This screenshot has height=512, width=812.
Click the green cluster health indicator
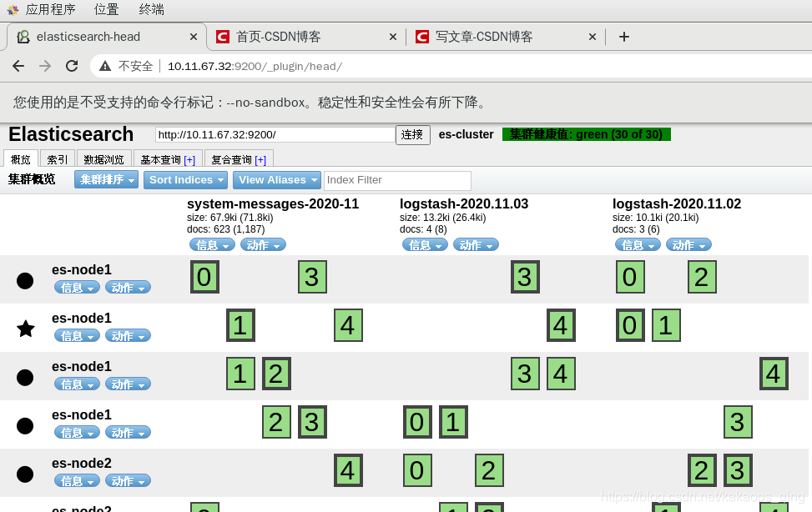click(586, 134)
